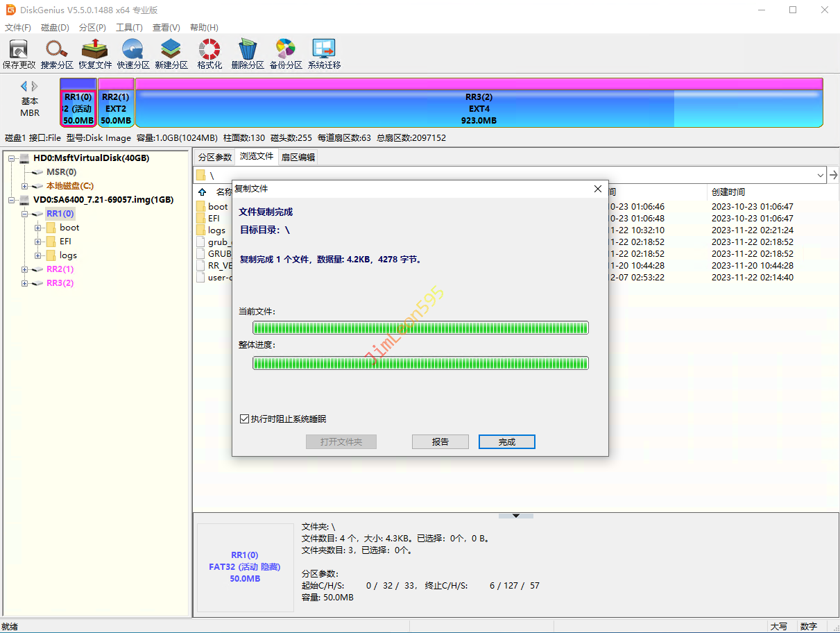The width and height of the screenshot is (840, 633).
Task: Expand the 本地磁盘(C:) tree node
Action: pos(25,186)
